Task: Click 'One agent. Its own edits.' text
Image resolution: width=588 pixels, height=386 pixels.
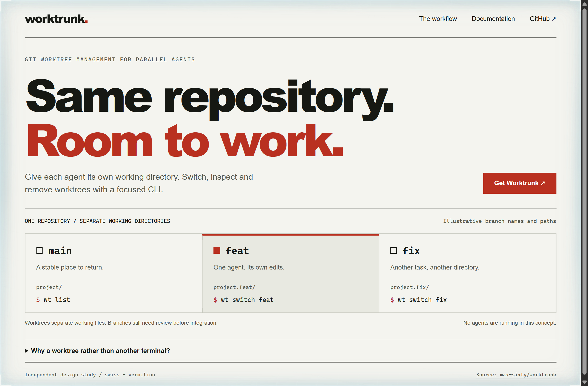Action: [249, 267]
